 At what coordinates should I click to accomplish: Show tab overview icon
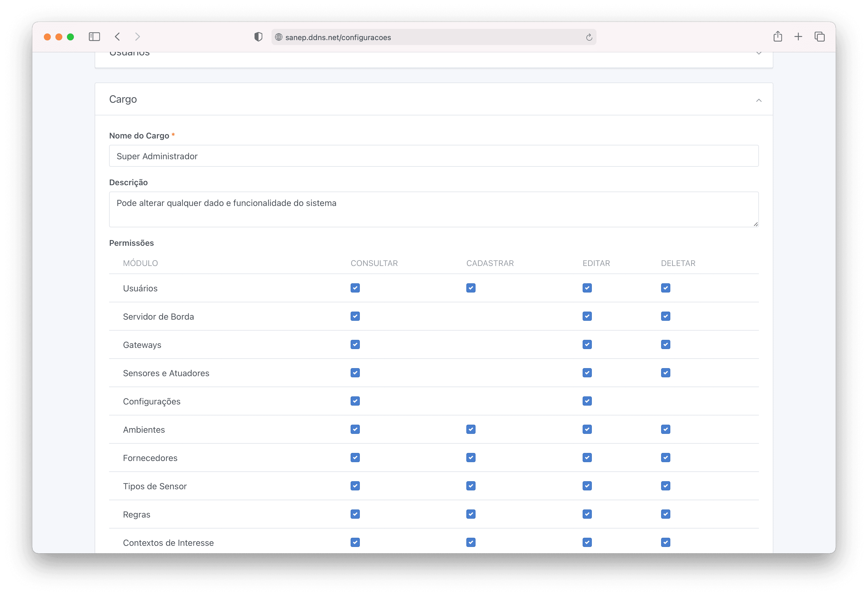[x=820, y=37]
